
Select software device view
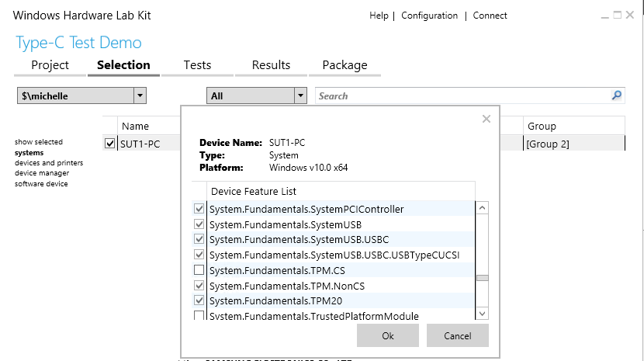(41, 184)
